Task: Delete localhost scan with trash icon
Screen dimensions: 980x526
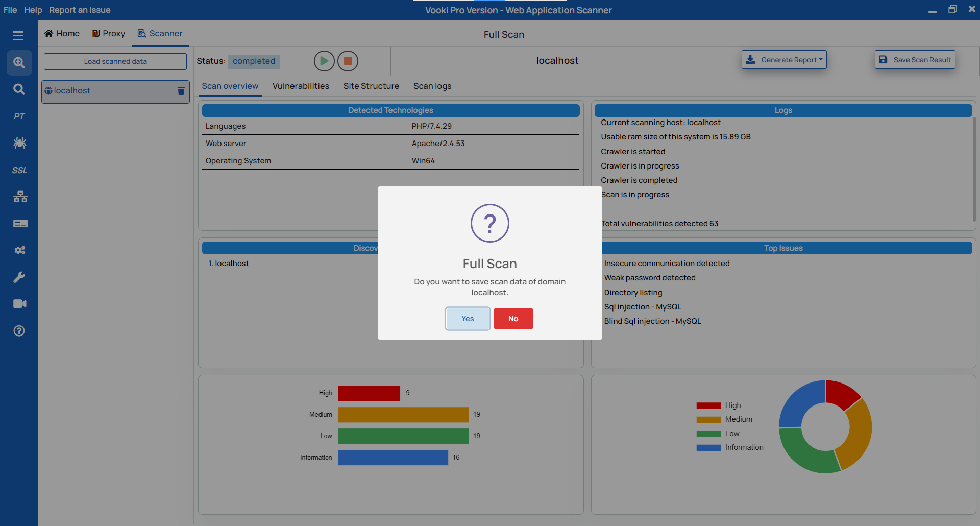Action: click(181, 91)
